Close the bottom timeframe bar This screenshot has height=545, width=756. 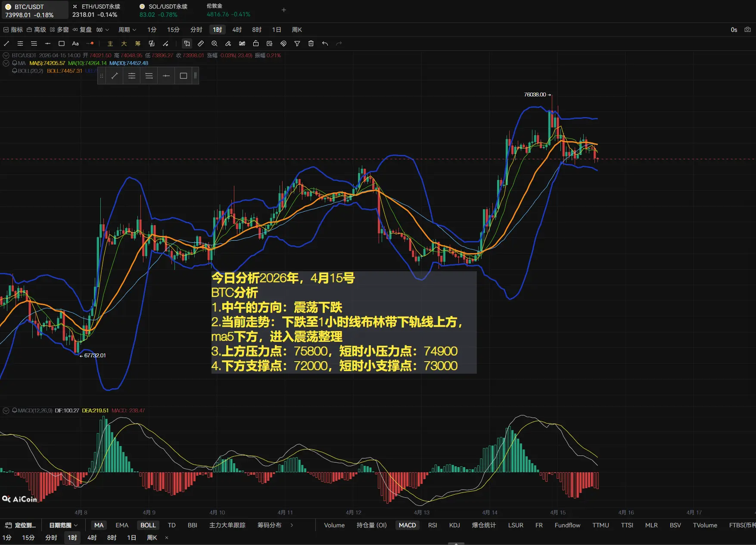pos(167,538)
